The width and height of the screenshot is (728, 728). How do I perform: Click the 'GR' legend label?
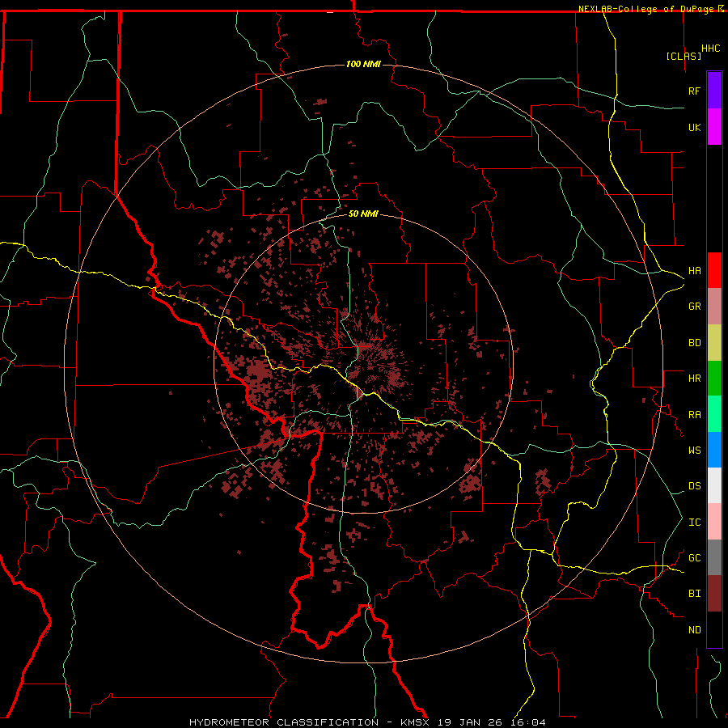tap(694, 307)
